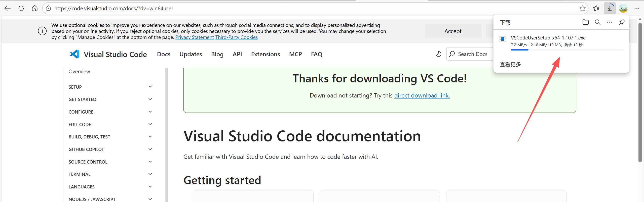The image size is (644, 202).
Task: Expand the LANGUAGES section chevron
Action: [150, 187]
